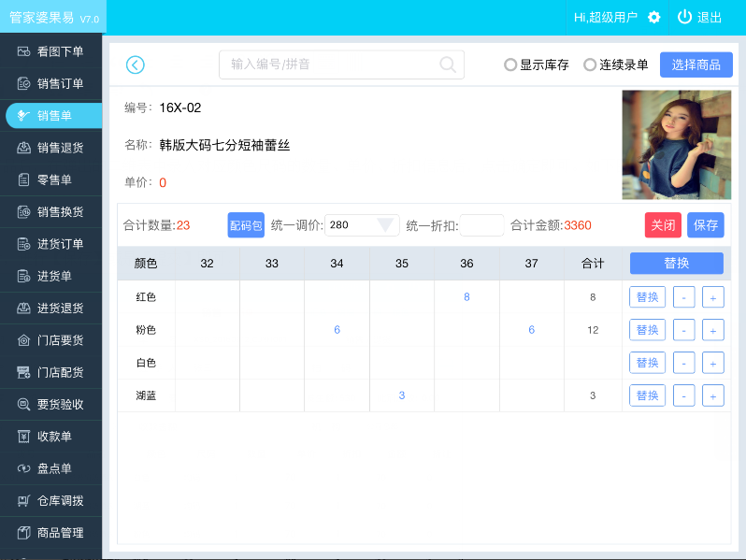Open the 销售退货 menu label

[61, 148]
